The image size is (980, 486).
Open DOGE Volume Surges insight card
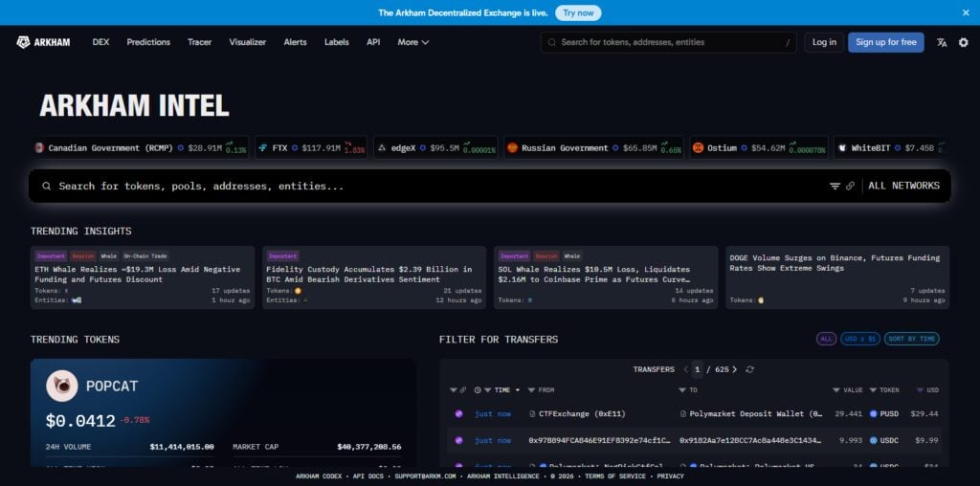click(837, 277)
